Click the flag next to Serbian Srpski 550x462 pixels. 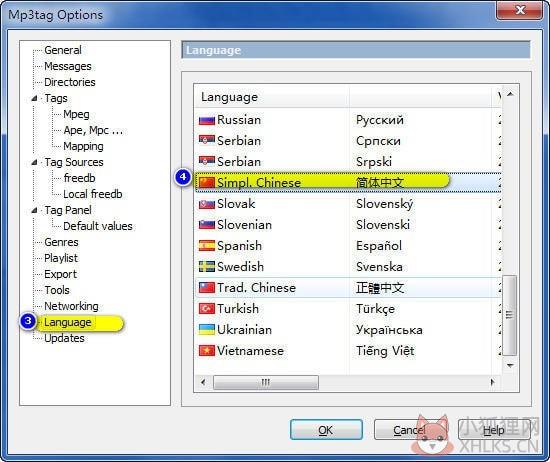tap(207, 162)
